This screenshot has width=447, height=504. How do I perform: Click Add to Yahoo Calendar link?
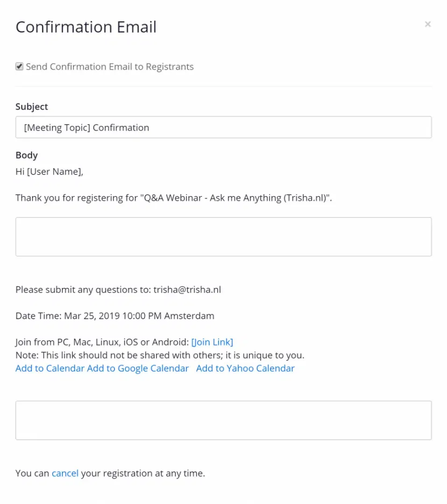[x=245, y=368]
